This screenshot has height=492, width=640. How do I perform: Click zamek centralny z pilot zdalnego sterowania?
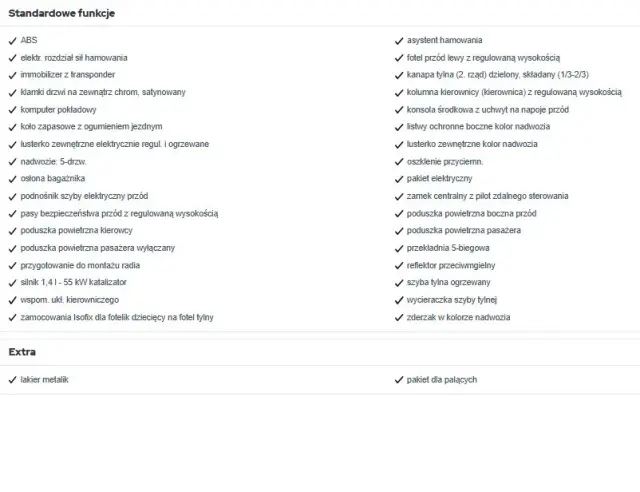[487, 196]
